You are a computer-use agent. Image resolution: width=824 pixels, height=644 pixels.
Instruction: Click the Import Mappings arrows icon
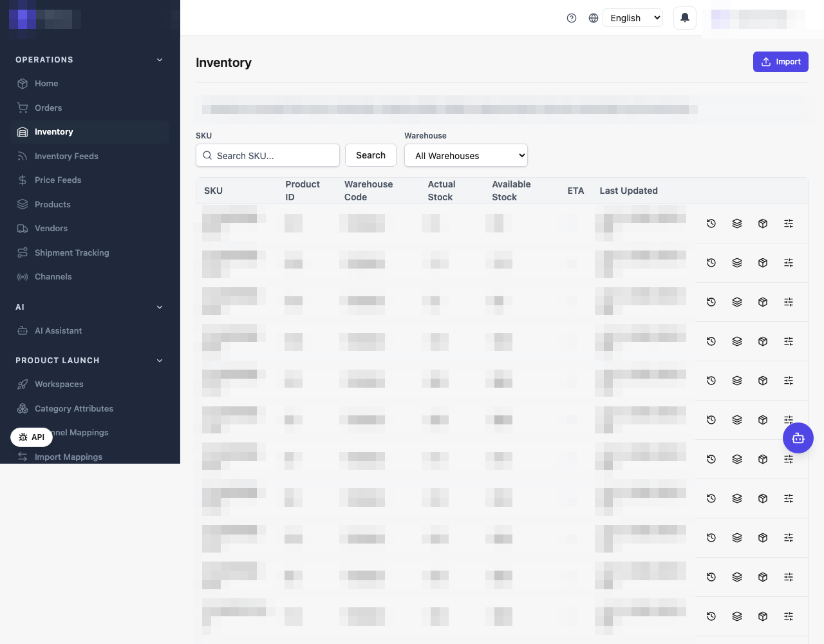pyautogui.click(x=23, y=457)
